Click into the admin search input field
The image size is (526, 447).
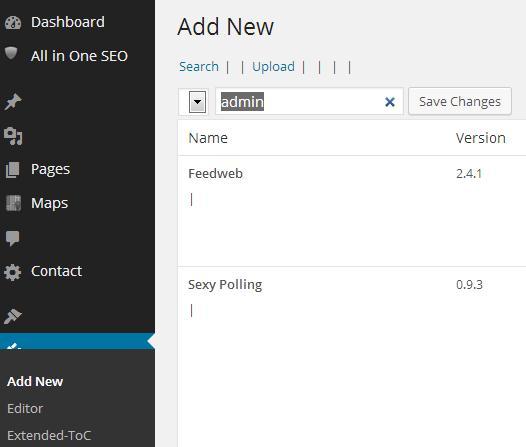pyautogui.click(x=309, y=101)
